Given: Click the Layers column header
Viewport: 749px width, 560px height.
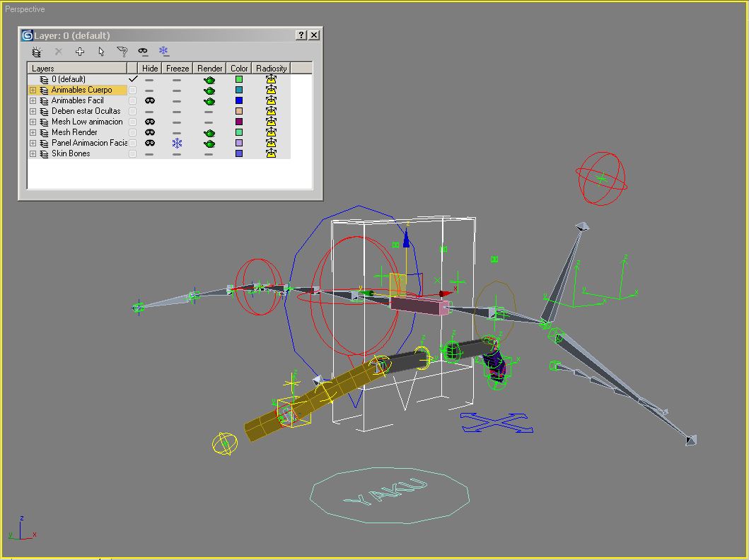Looking at the screenshot, I should pyautogui.click(x=77, y=69).
